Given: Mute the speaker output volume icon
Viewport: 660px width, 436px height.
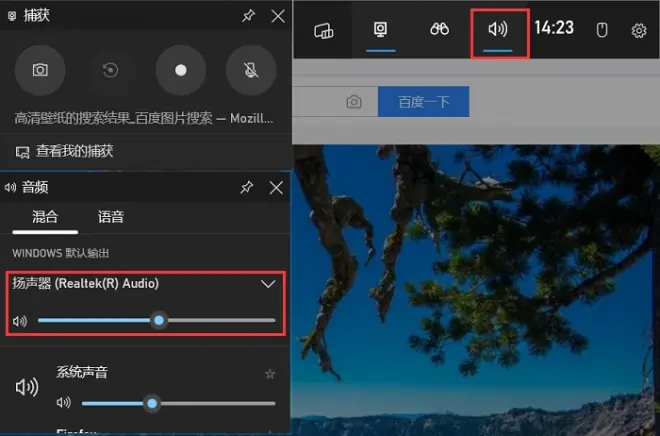Looking at the screenshot, I should tap(19, 321).
